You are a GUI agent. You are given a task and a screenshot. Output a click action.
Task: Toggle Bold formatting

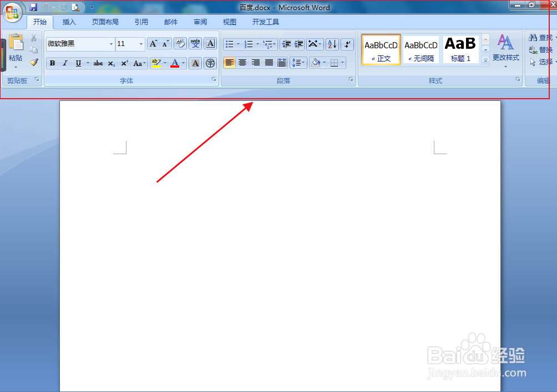[x=53, y=63]
